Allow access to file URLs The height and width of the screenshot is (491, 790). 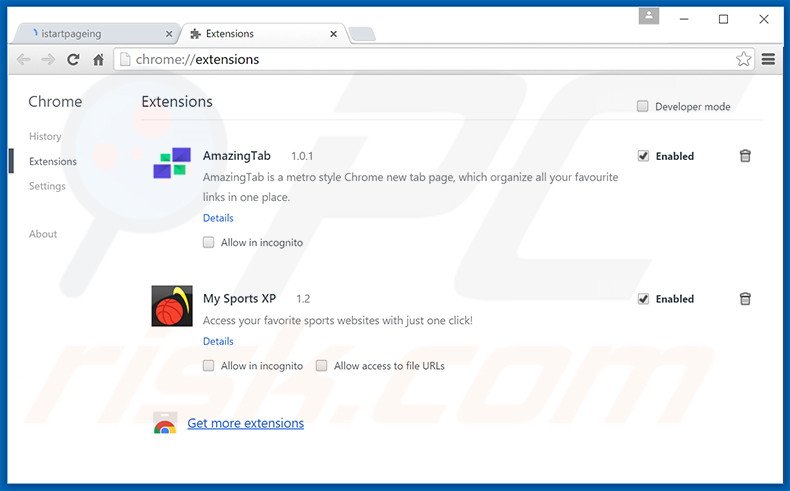(321, 366)
